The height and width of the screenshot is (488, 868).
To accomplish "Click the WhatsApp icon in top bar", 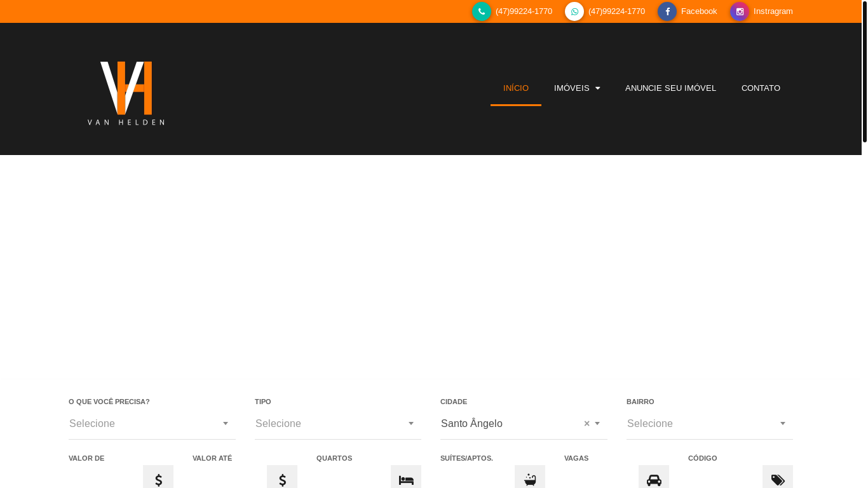I will 574,11.
